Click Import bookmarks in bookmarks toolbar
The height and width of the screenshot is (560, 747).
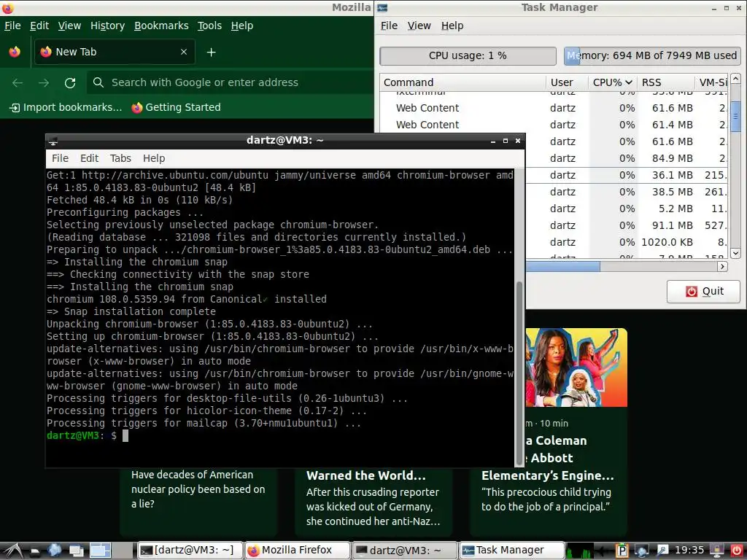point(66,108)
